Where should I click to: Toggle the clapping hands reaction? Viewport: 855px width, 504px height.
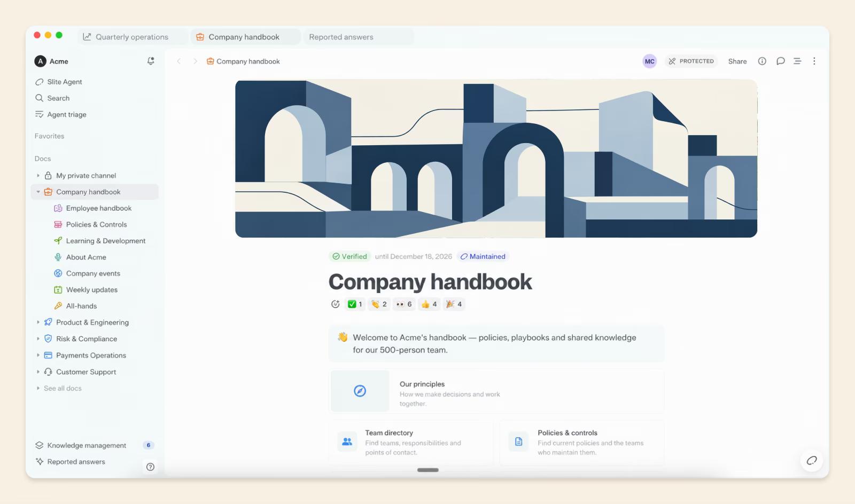point(379,304)
